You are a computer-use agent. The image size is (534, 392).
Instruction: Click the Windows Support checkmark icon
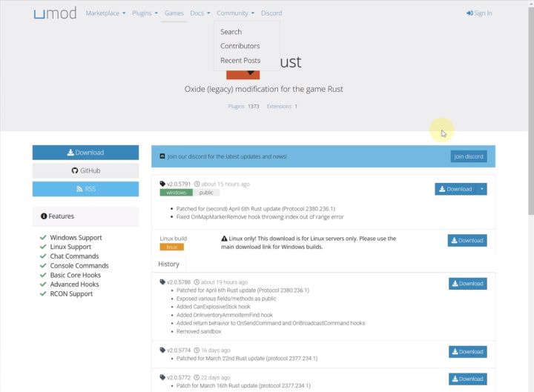[x=43, y=237]
